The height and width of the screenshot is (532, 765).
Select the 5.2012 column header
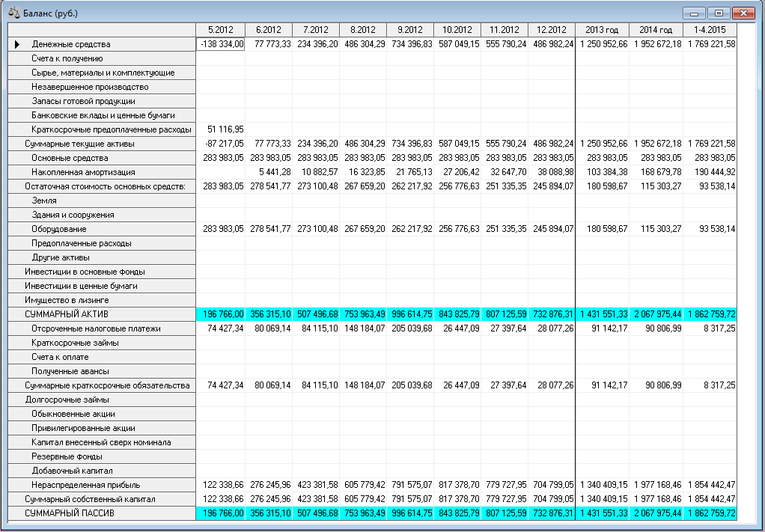[x=221, y=30]
